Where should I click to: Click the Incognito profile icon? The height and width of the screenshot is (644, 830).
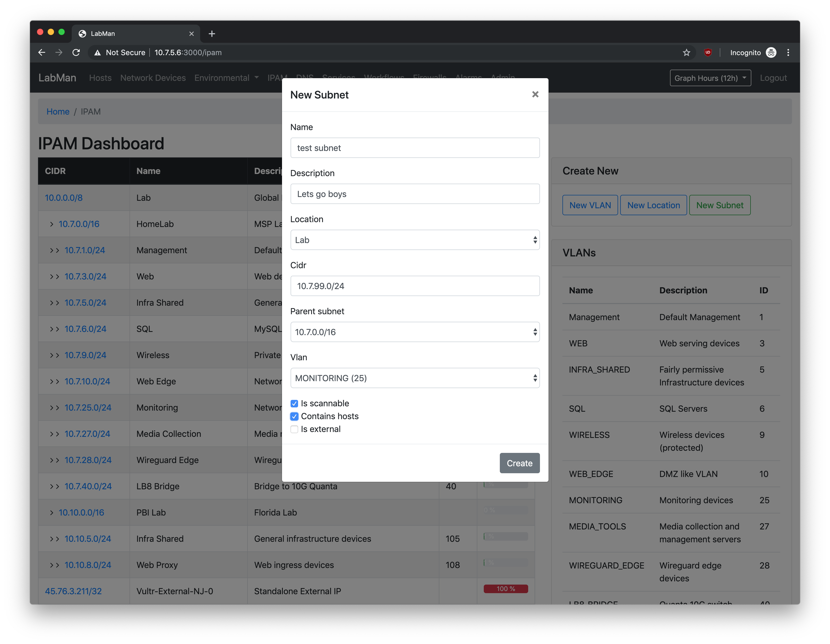(771, 52)
